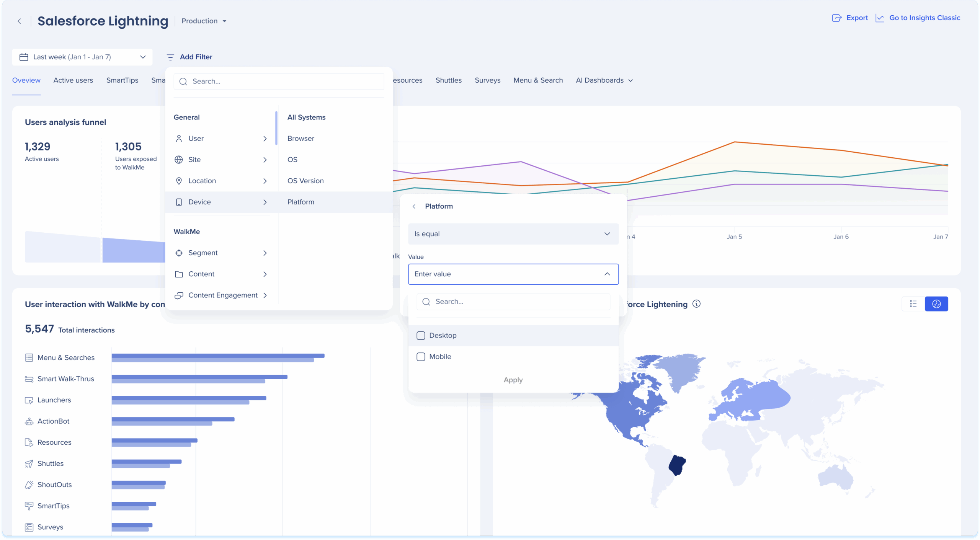Check the Mobile checkbox
Screen dimensions: 980x540
click(x=421, y=357)
